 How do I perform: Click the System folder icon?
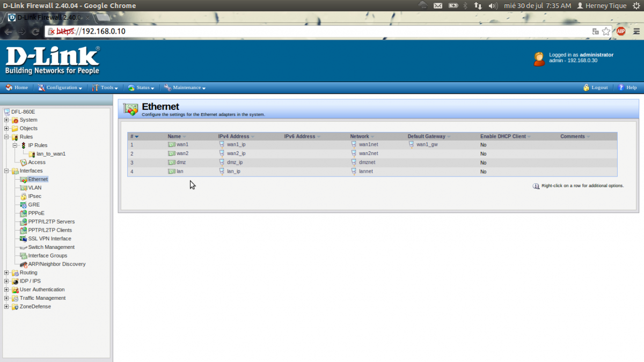[15, 120]
